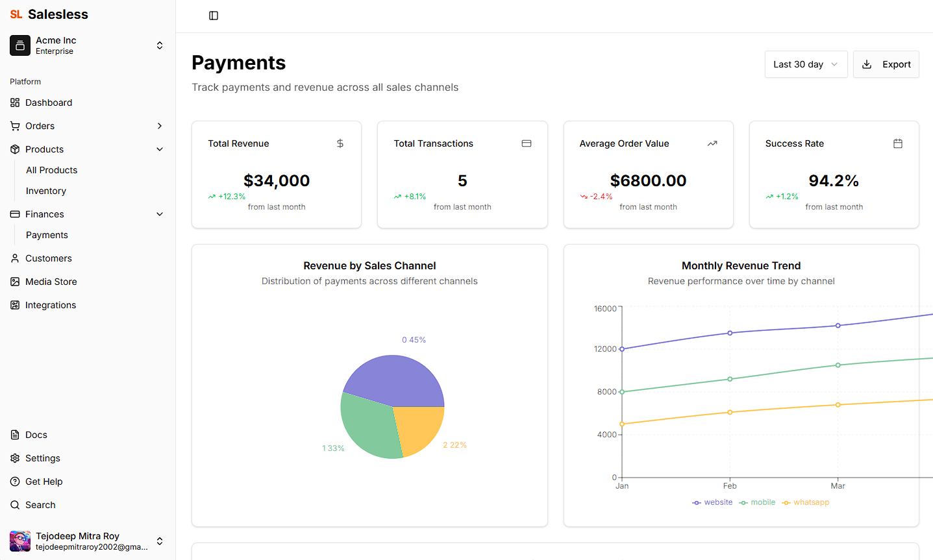Click the Get Help question icon
Viewport: 933px width, 560px height.
point(15,481)
